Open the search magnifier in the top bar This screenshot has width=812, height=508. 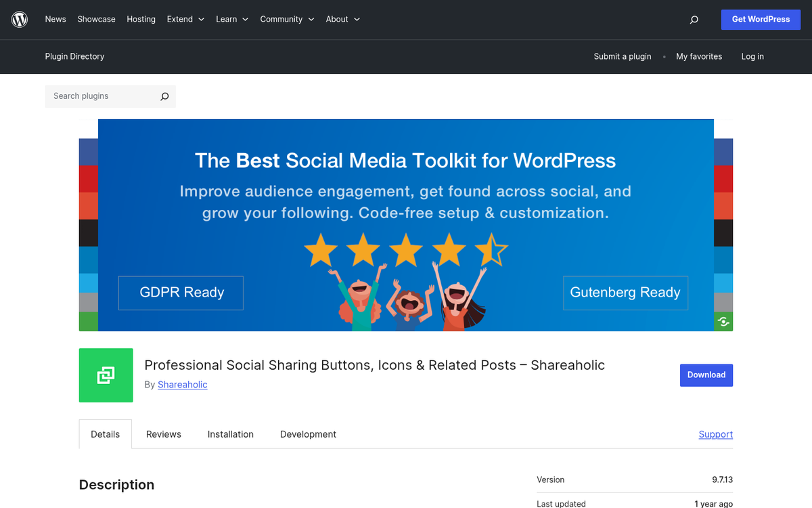(694, 20)
